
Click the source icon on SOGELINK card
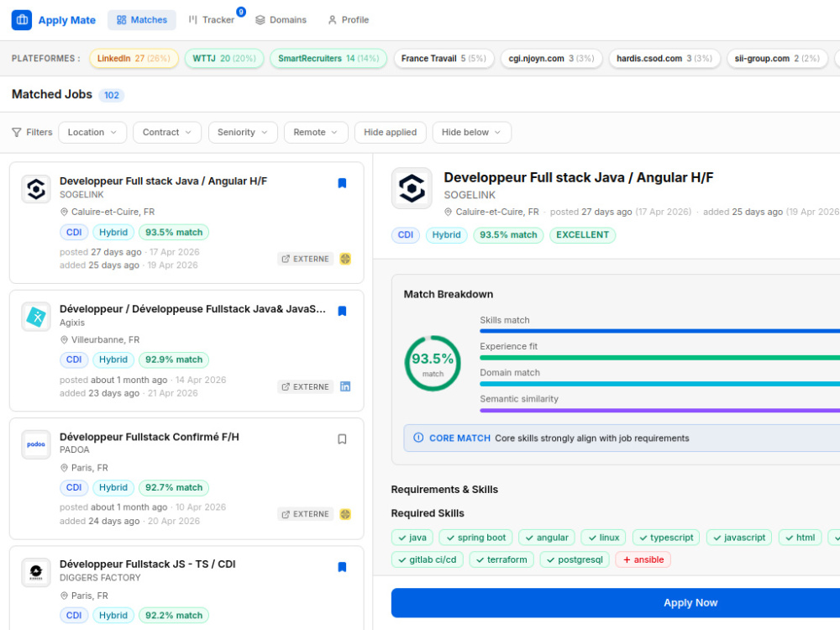click(345, 259)
